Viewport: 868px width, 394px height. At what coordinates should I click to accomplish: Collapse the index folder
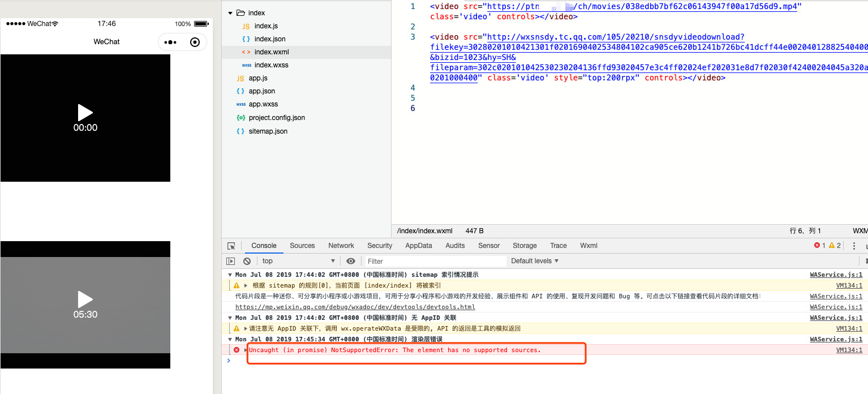coord(230,13)
